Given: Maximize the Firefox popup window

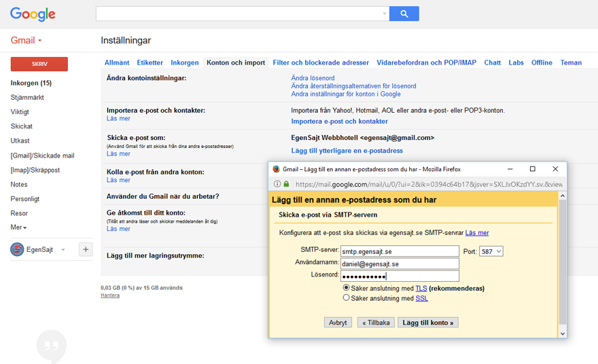Looking at the screenshot, I should [x=532, y=169].
